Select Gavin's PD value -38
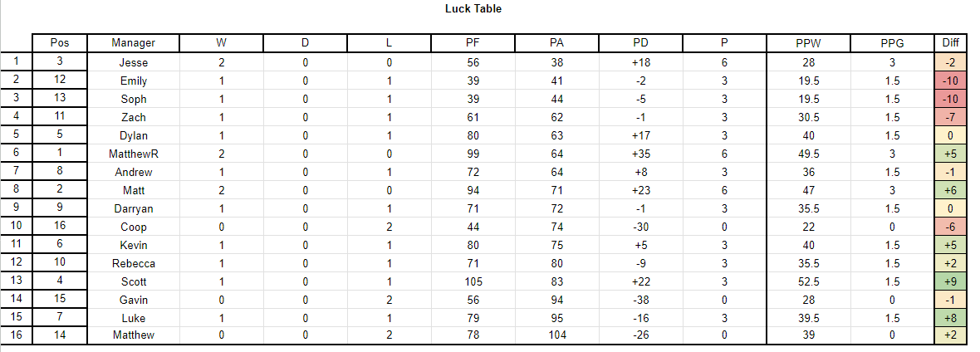Viewport: 980px width, 352px height. click(x=640, y=300)
